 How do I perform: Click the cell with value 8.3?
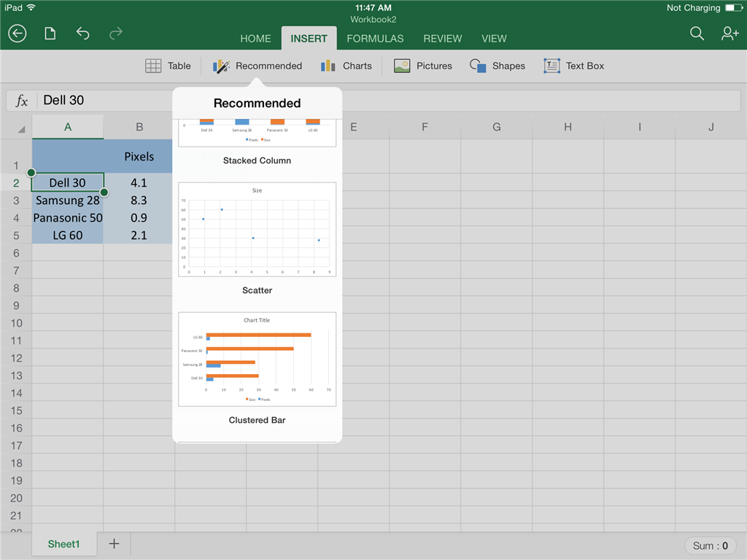[x=139, y=201]
